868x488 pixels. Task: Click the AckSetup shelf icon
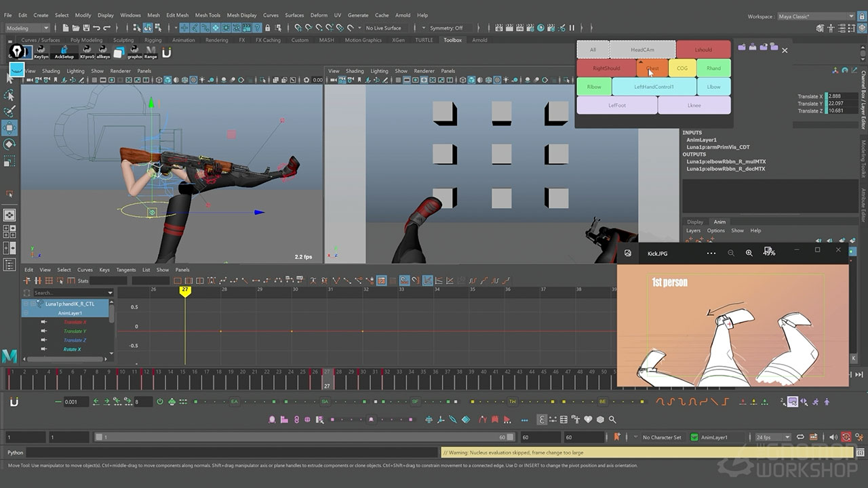click(64, 52)
